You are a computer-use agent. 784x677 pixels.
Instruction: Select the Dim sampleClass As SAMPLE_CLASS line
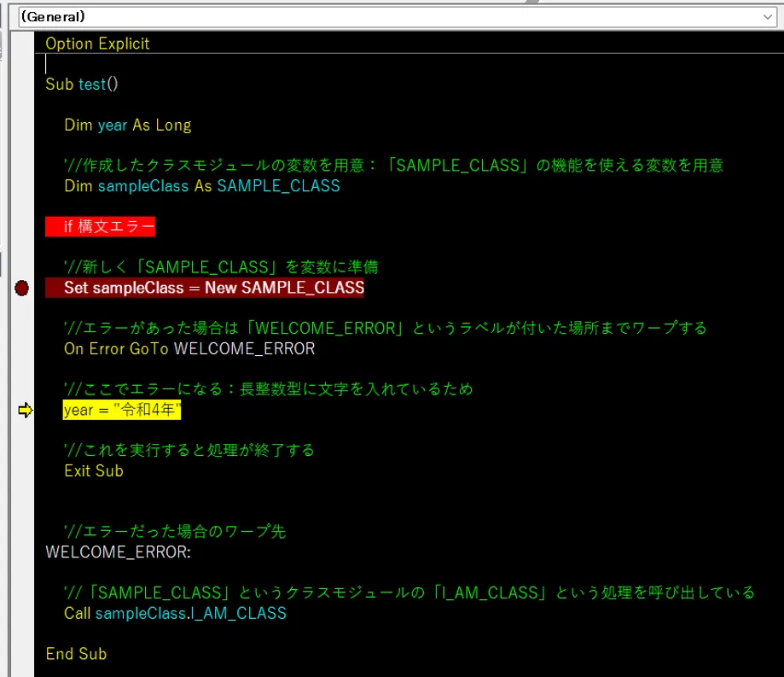coord(201,186)
